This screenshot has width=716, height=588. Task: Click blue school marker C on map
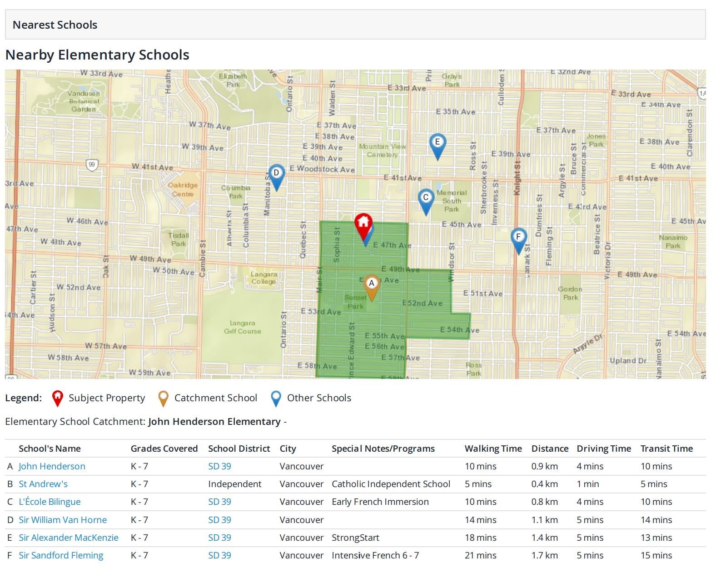[x=426, y=201]
